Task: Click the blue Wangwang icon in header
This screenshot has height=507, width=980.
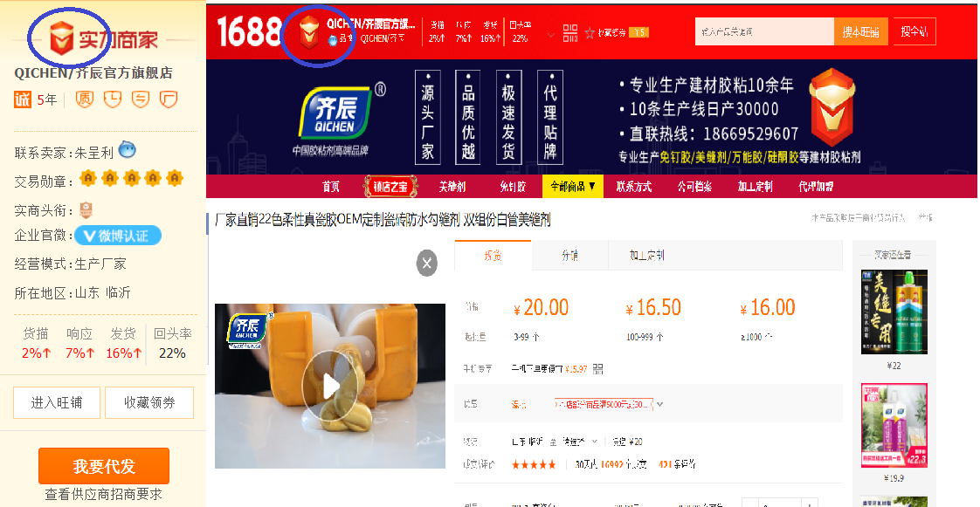Action: click(333, 39)
